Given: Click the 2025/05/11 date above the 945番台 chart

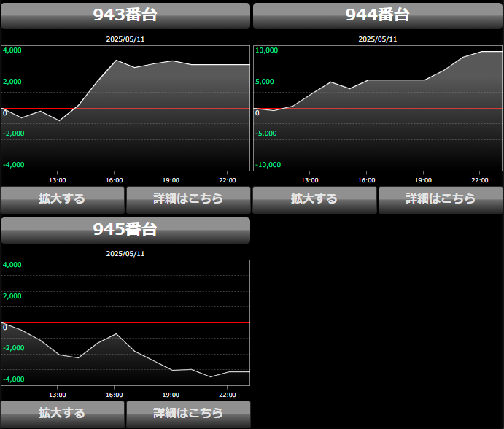Looking at the screenshot, I should point(125,254).
